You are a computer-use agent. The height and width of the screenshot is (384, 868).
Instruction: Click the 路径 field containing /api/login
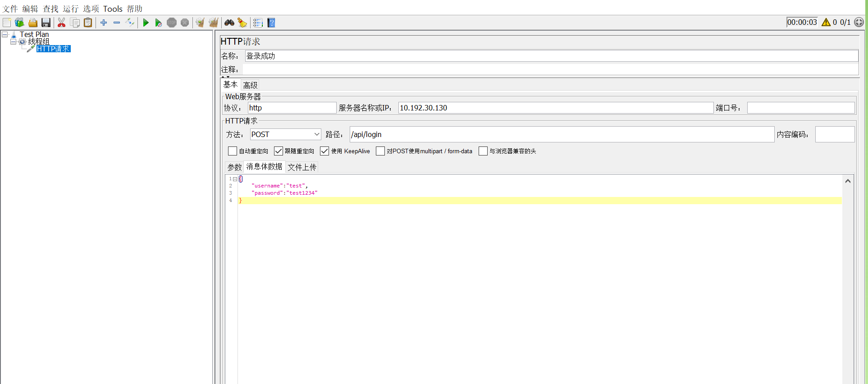click(562, 134)
